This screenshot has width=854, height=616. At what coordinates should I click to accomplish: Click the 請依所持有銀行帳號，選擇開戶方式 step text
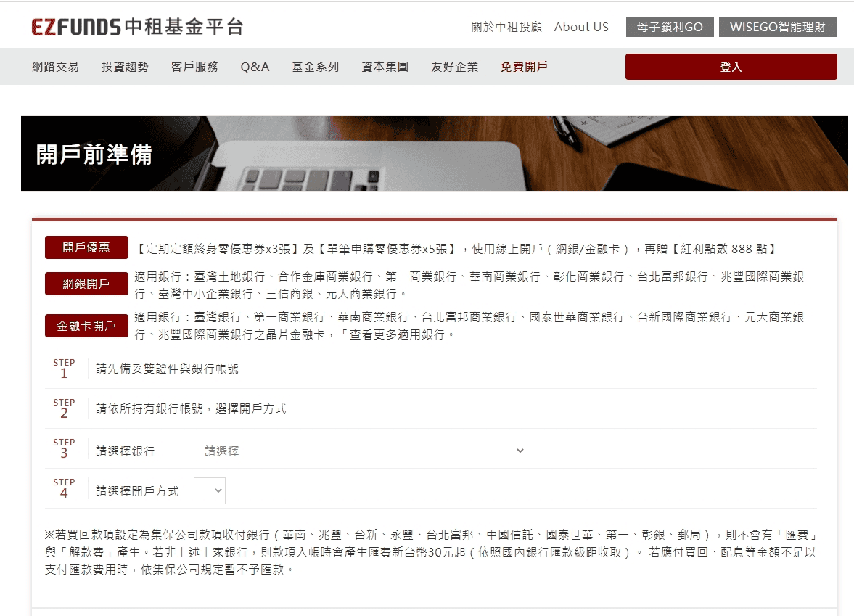(x=191, y=408)
